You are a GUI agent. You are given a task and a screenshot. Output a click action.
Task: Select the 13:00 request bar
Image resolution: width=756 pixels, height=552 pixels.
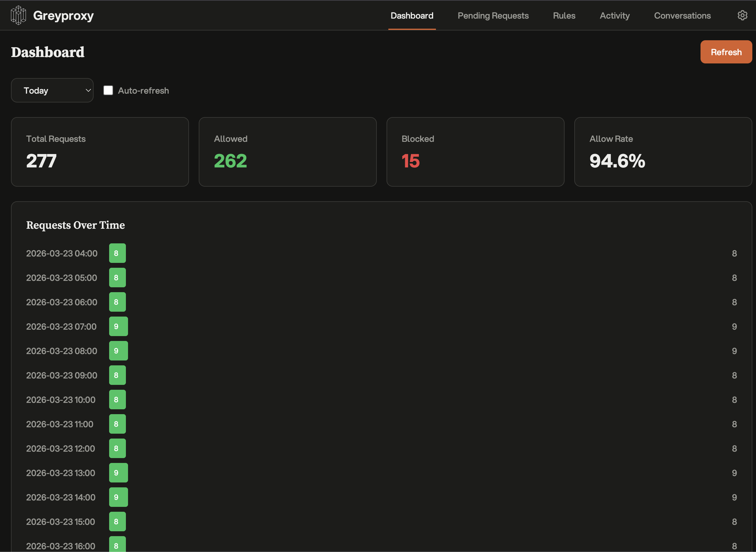point(119,473)
